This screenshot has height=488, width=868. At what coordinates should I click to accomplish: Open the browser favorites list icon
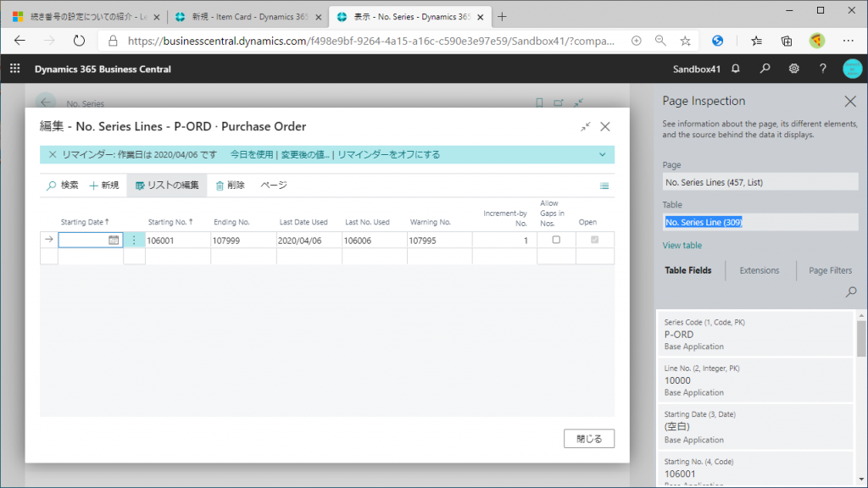(x=757, y=41)
